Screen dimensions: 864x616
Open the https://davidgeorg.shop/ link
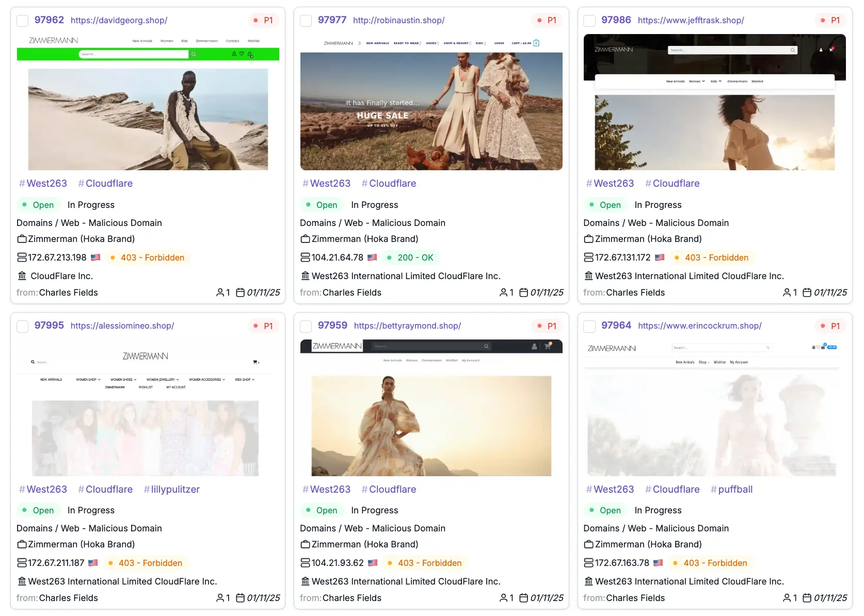(x=119, y=20)
